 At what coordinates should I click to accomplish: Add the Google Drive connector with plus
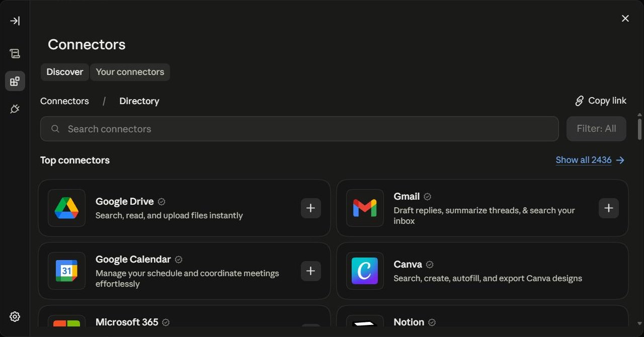pyautogui.click(x=310, y=208)
